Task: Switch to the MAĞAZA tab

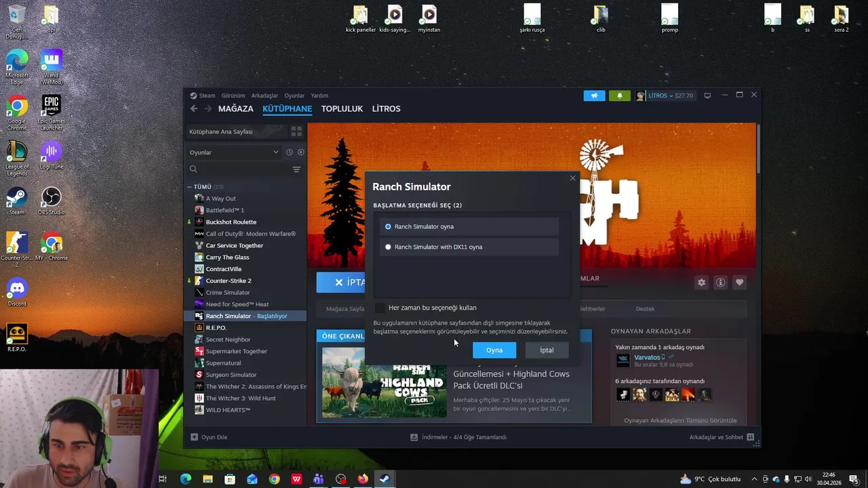Action: coord(235,108)
